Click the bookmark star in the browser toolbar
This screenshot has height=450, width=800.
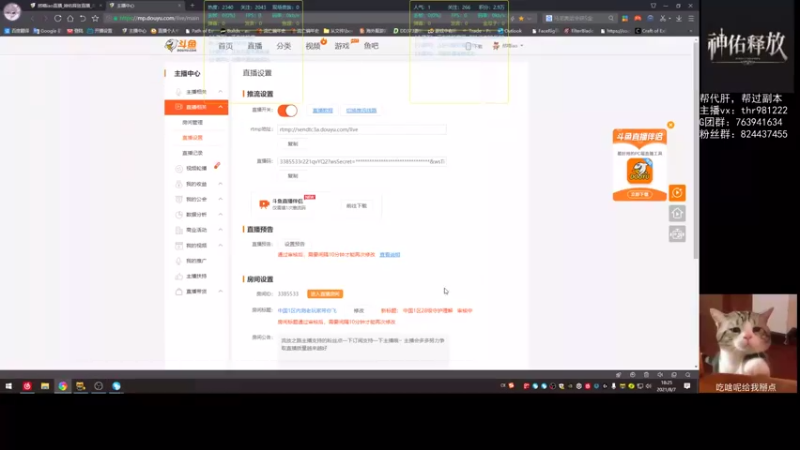(95, 18)
